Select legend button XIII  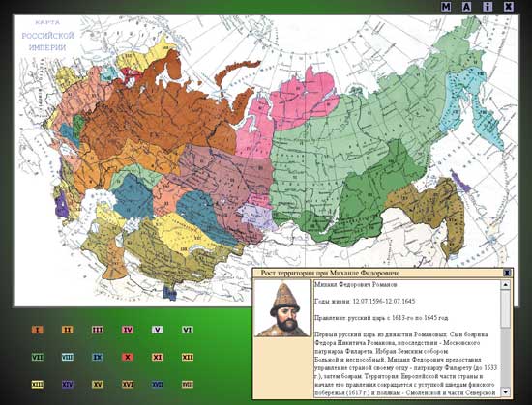click(x=38, y=385)
